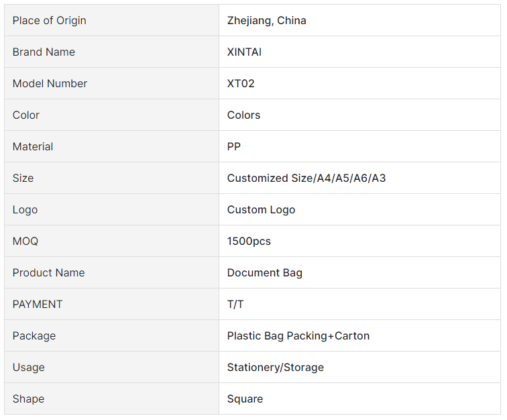Select the T/T payment value
The width and height of the screenshot is (507, 420).
(x=235, y=304)
